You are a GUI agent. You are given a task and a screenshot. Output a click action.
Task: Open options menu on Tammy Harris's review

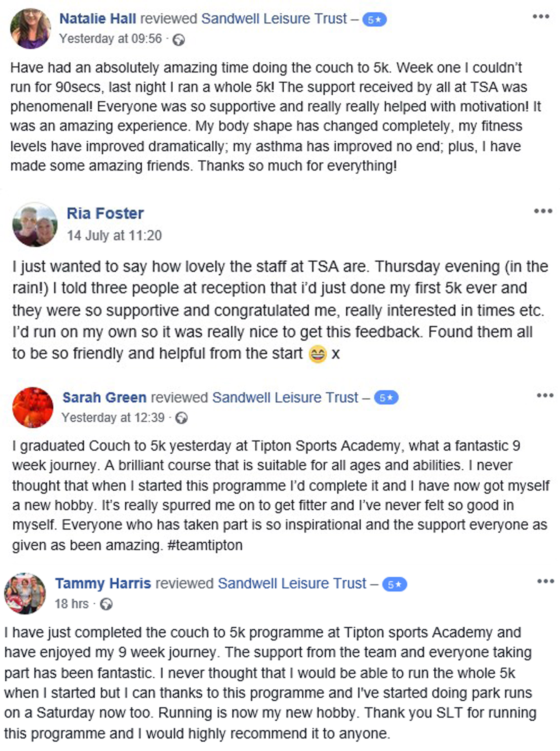click(545, 581)
